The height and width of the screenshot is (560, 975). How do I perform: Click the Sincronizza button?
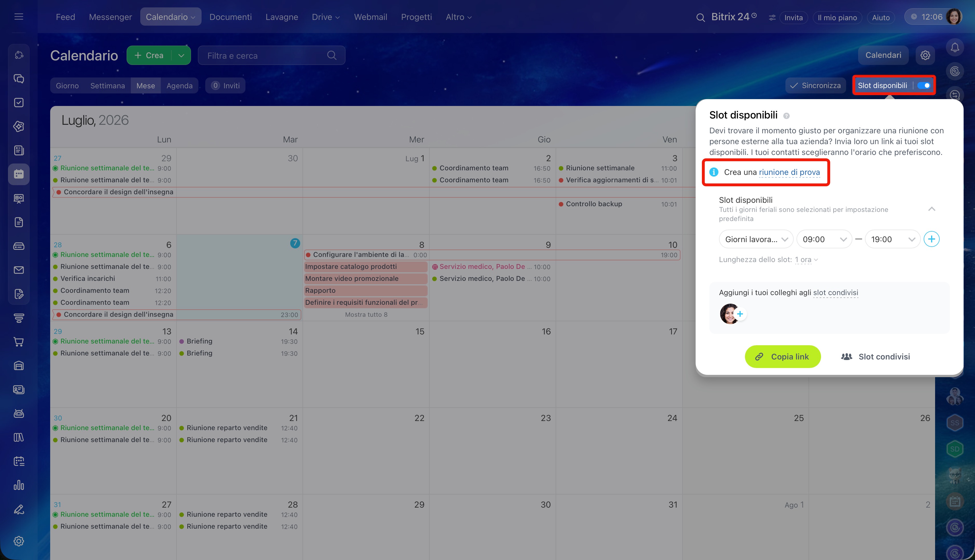coord(815,85)
